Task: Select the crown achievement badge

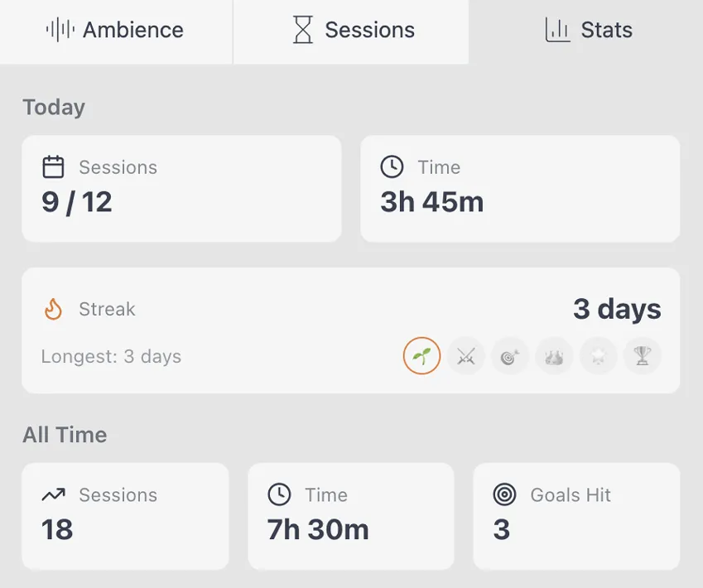Action: click(554, 355)
